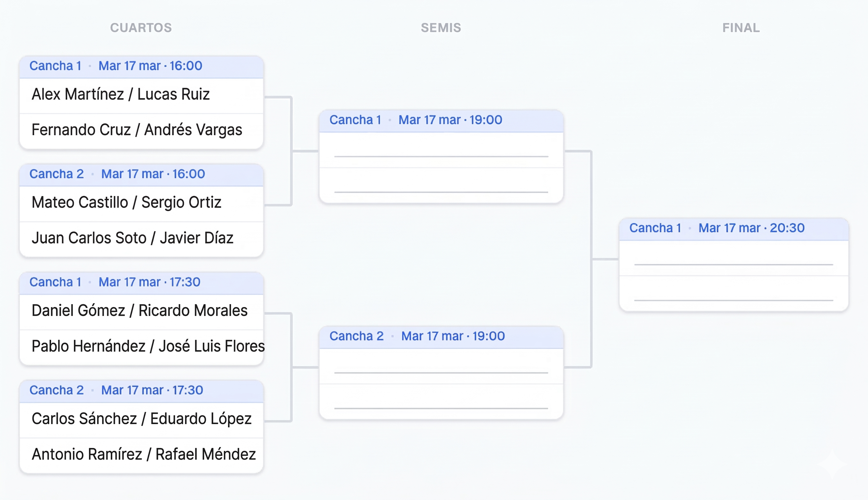Open the Cancha 1 16:00 match header
Viewport: 868px width, 500px height.
click(x=141, y=66)
